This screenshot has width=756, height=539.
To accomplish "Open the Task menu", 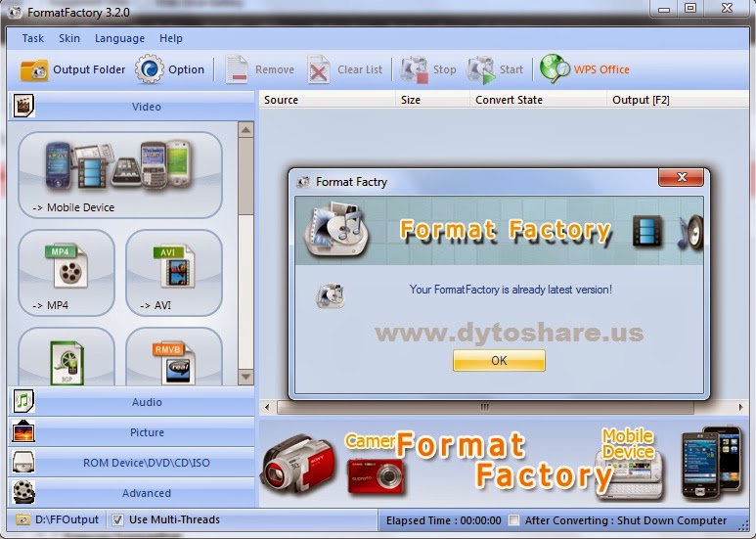I will [x=33, y=38].
